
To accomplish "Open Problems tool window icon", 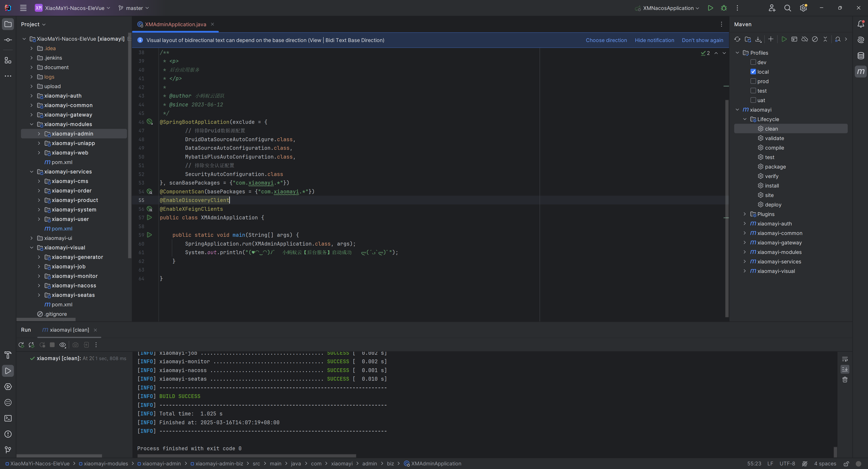I will click(x=8, y=434).
